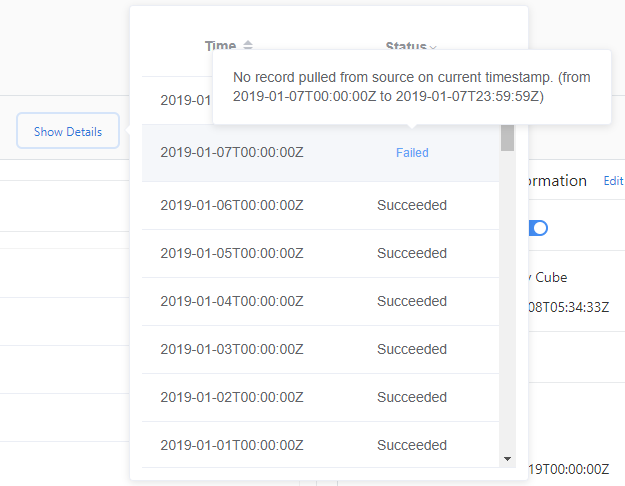
Task: Select the 2019-01-01T00:00:00Z timestamp
Action: 232,445
